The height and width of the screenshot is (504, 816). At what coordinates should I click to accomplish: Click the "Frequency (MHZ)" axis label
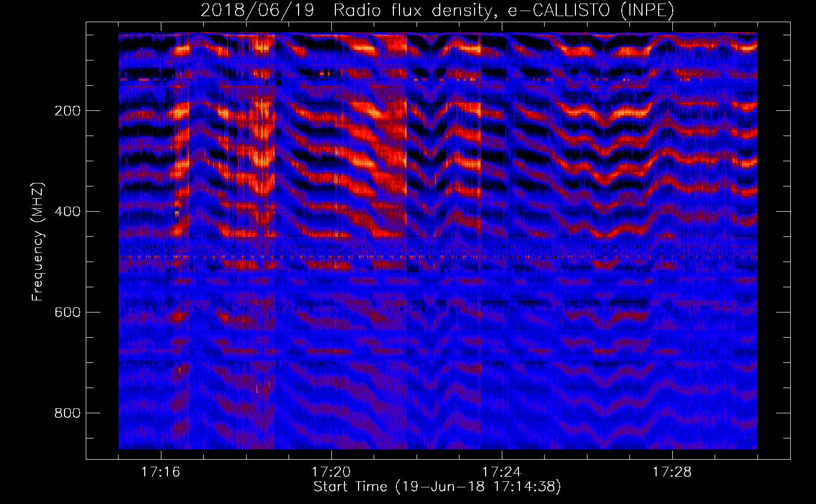coord(38,241)
